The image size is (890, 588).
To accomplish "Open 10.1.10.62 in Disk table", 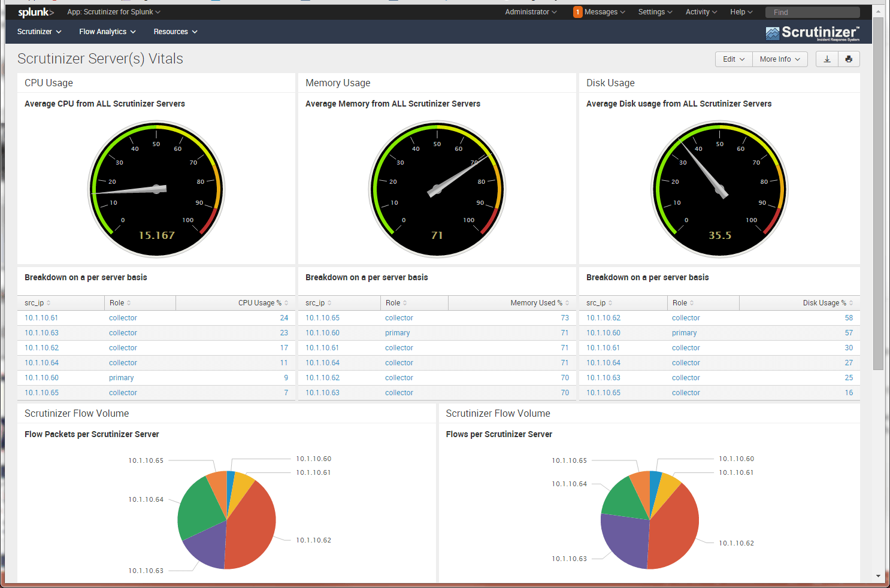I will 603,318.
